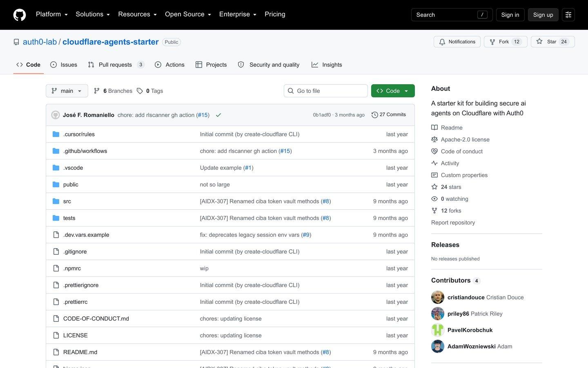Click the fork icon beside Fork
588x368 pixels.
pos(492,42)
